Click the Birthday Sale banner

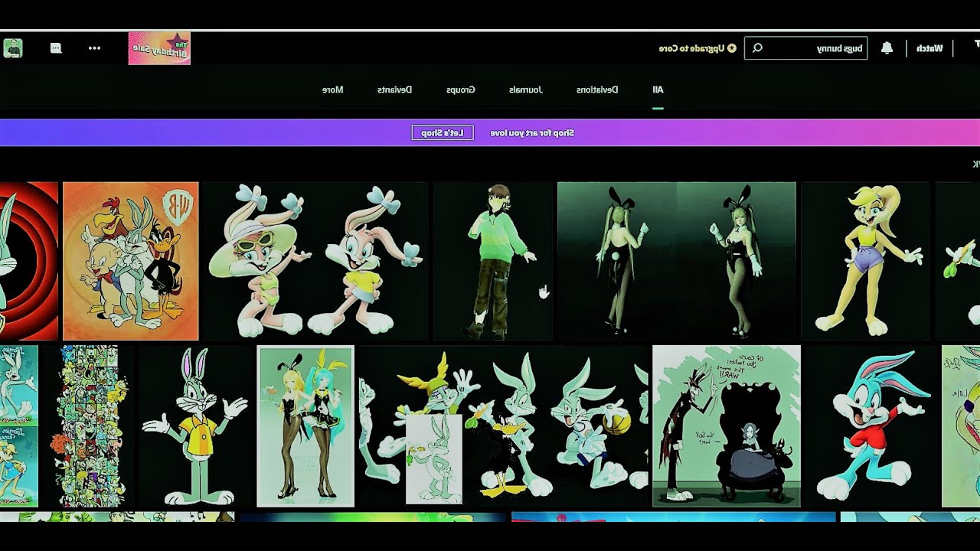pyautogui.click(x=159, y=48)
